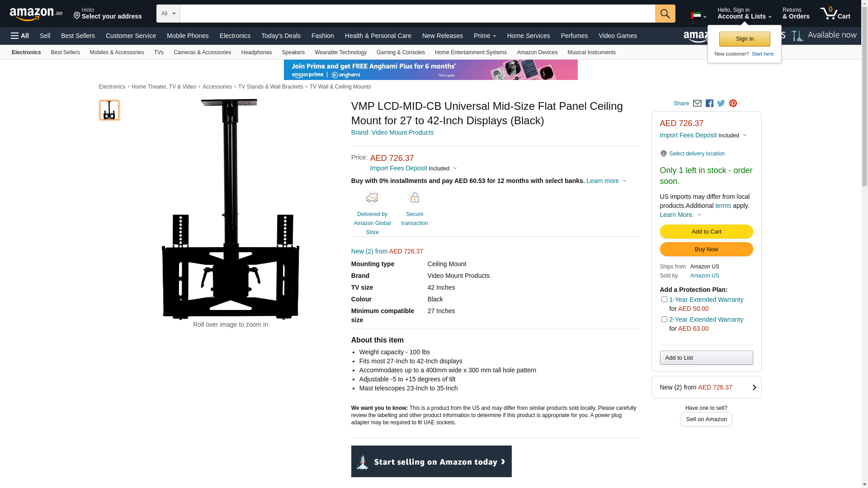Screen dimensions: 868x488
Task: Open the Headphones category tab
Action: point(256,52)
